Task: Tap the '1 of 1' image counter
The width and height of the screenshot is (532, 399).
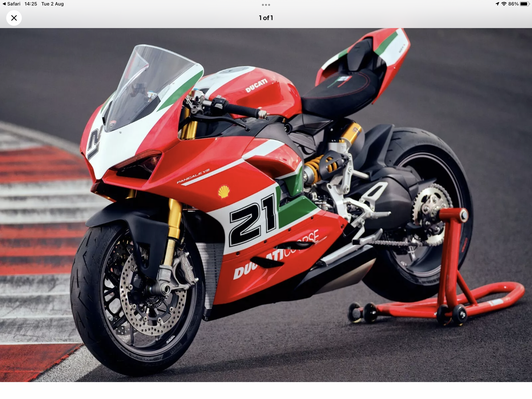Action: (x=266, y=18)
